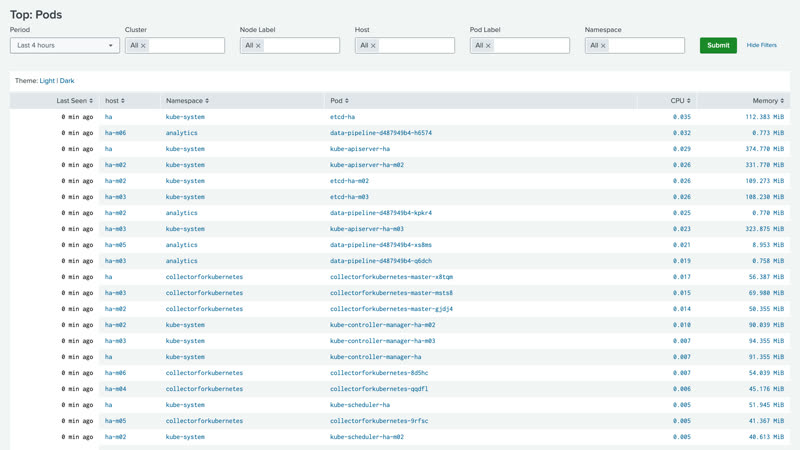Viewport: 800px width, 450px height.
Task: Open pod data-pipeline-d487949b4-h6574
Action: pyautogui.click(x=381, y=133)
